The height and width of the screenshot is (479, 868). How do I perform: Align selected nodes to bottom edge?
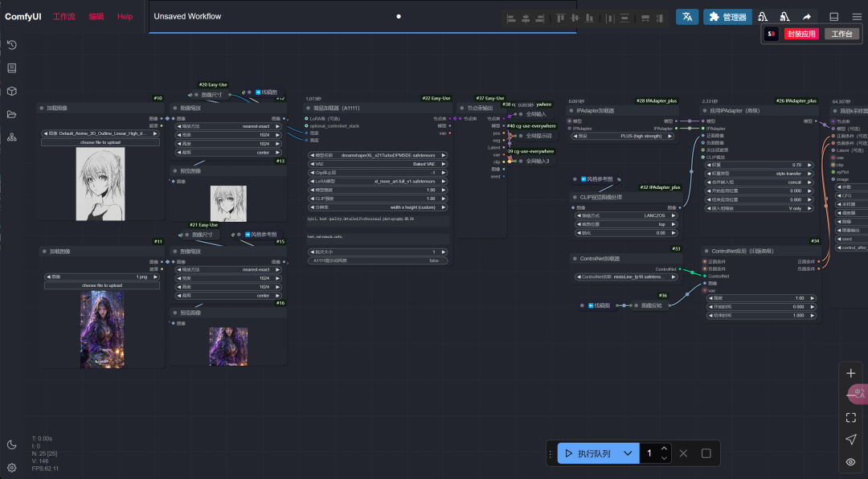pyautogui.click(x=590, y=18)
